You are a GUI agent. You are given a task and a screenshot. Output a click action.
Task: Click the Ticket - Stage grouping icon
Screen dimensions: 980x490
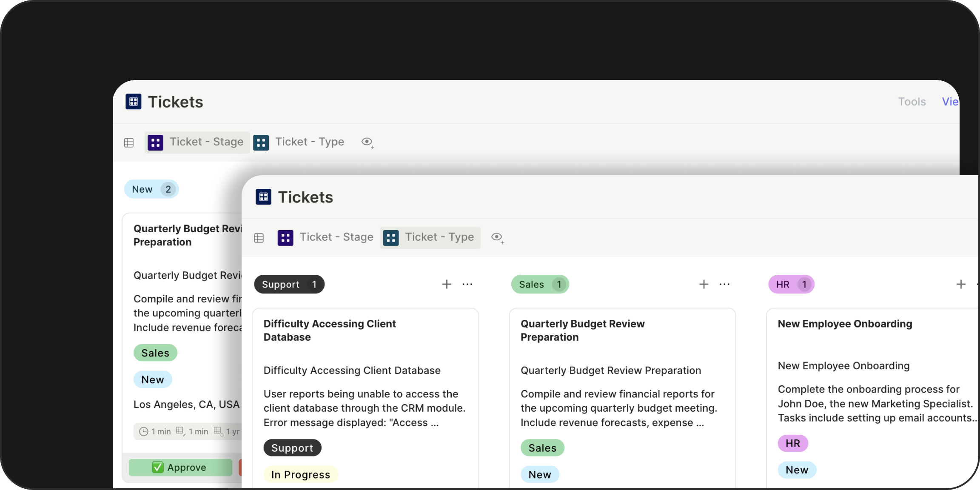[285, 237]
